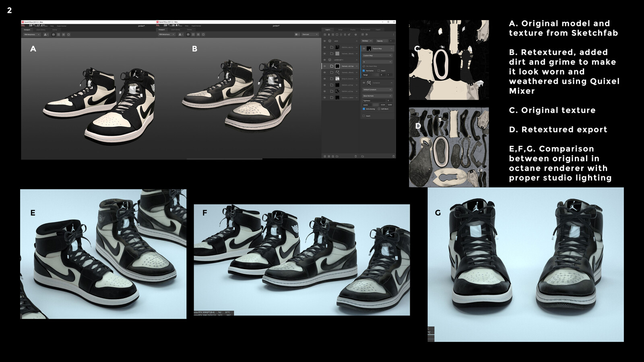The height and width of the screenshot is (362, 644).
Task: Delete layer with Layers panel trash icon
Action: (356, 156)
